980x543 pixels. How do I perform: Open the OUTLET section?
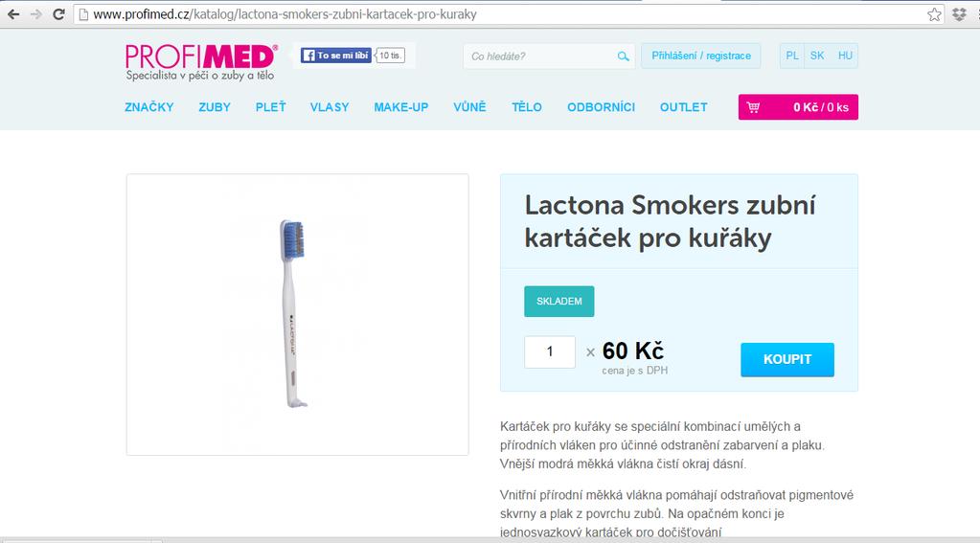tap(684, 107)
